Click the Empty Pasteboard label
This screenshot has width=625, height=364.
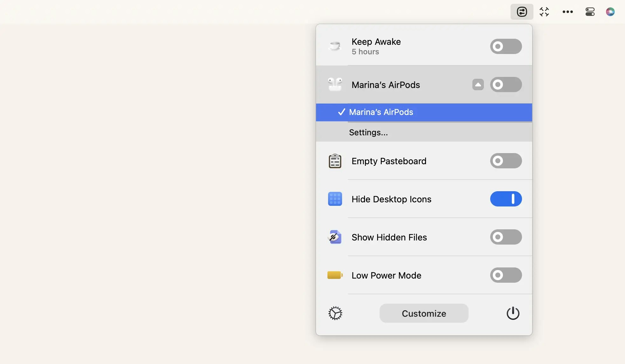pos(389,161)
